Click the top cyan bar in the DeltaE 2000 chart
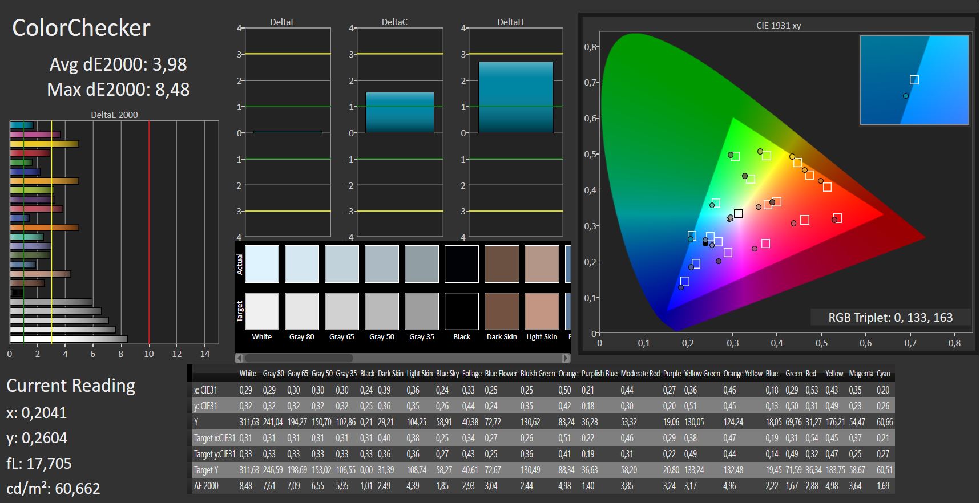Viewport: 980px width, 503px height. pos(22,125)
